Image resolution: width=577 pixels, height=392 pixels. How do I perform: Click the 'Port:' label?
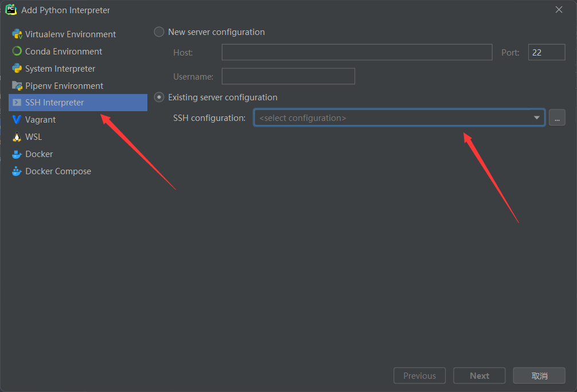pos(510,53)
